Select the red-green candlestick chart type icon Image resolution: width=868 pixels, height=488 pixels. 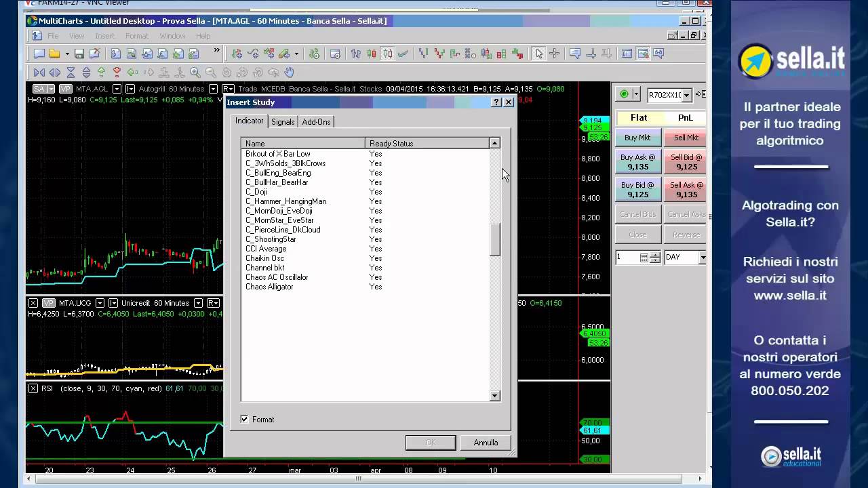pos(372,54)
